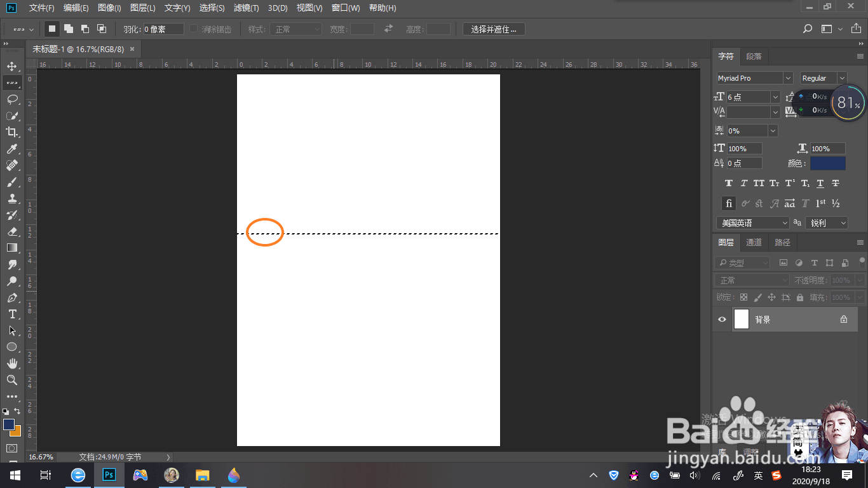
Task: Select the Zoom tool
Action: point(11,380)
